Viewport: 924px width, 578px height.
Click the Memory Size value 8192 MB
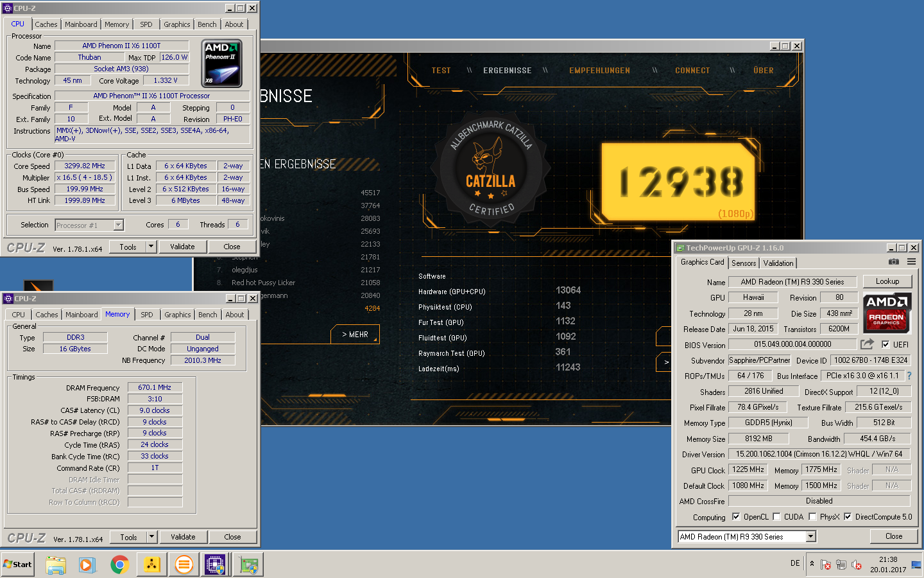758,439
